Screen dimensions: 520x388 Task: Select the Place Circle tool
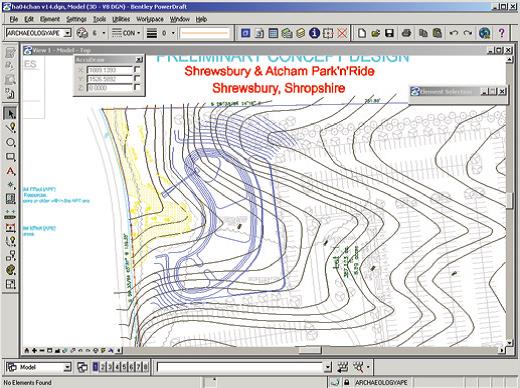10,143
